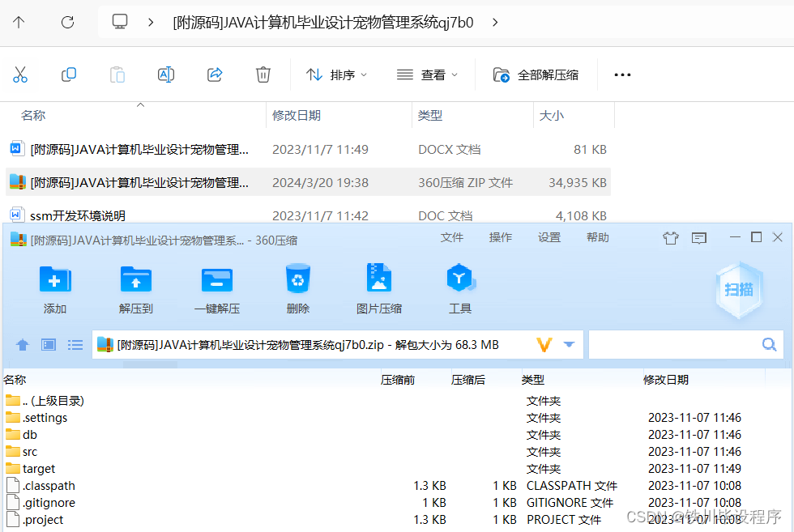The width and height of the screenshot is (794, 532).
Task: Click the 删除 delete icon in 360压缩
Action: click(x=297, y=287)
